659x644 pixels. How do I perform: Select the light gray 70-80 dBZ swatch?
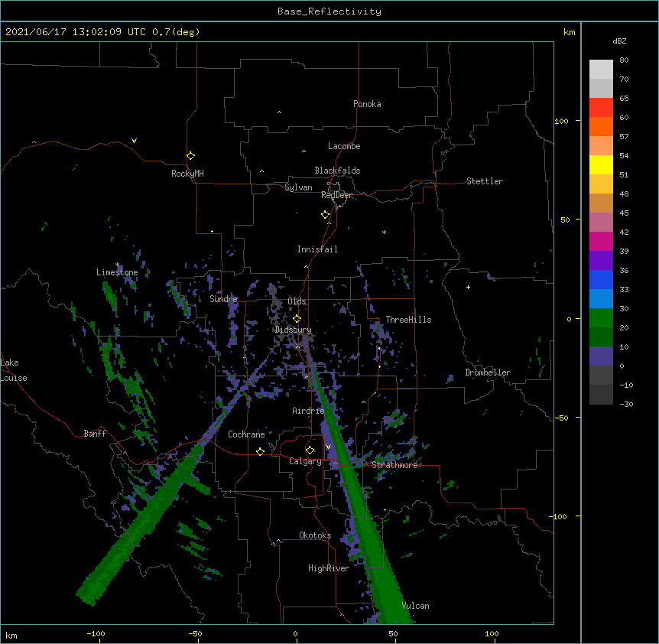coord(601,69)
